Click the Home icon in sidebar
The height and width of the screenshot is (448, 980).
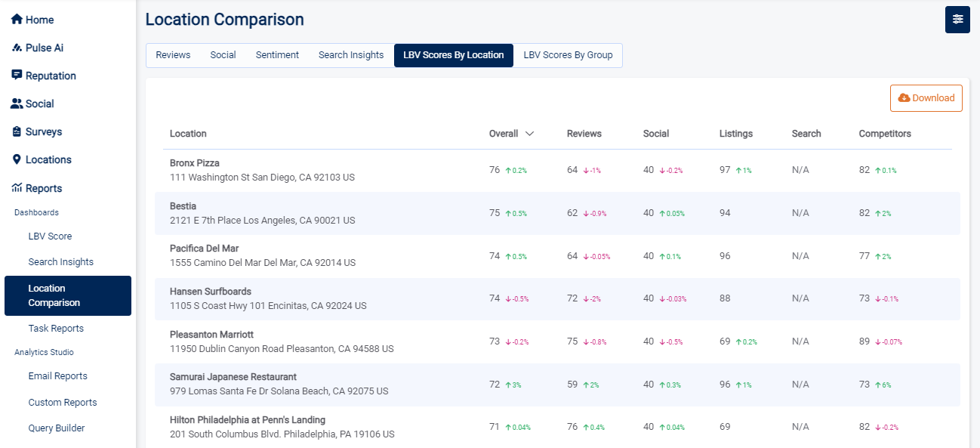click(x=17, y=20)
